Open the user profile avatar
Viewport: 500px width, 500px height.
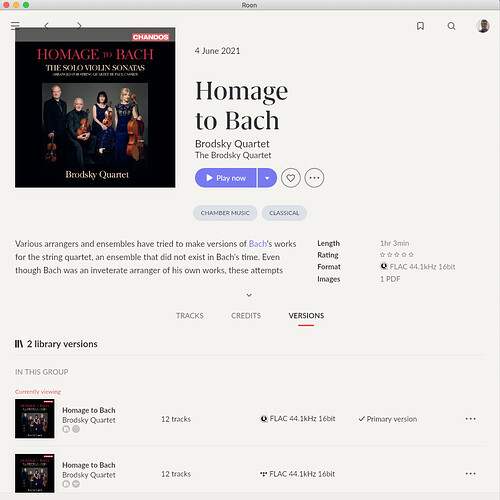tap(483, 26)
